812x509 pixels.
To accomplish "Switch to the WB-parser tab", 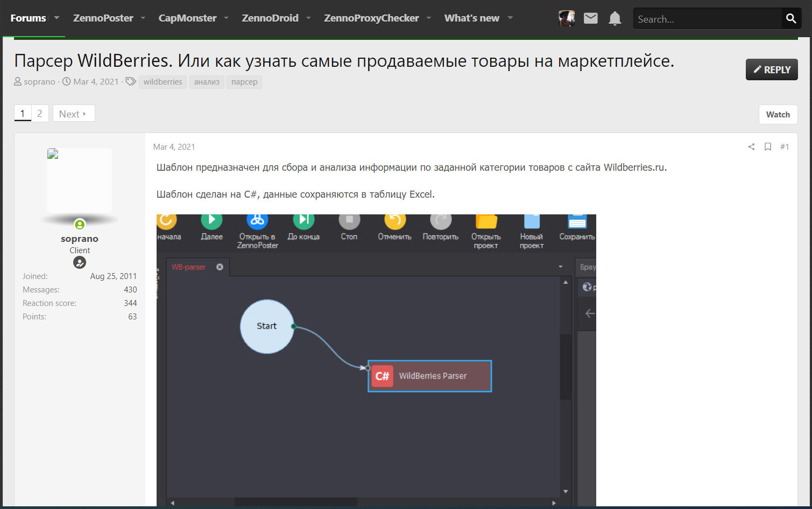I will pyautogui.click(x=189, y=267).
